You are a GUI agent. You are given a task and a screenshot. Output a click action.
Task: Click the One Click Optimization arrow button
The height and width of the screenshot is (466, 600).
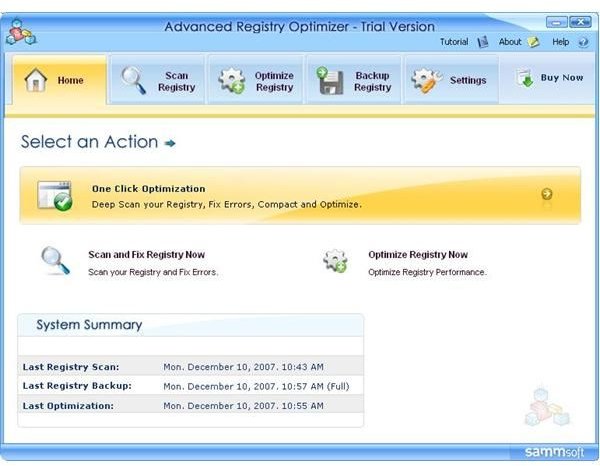point(547,194)
